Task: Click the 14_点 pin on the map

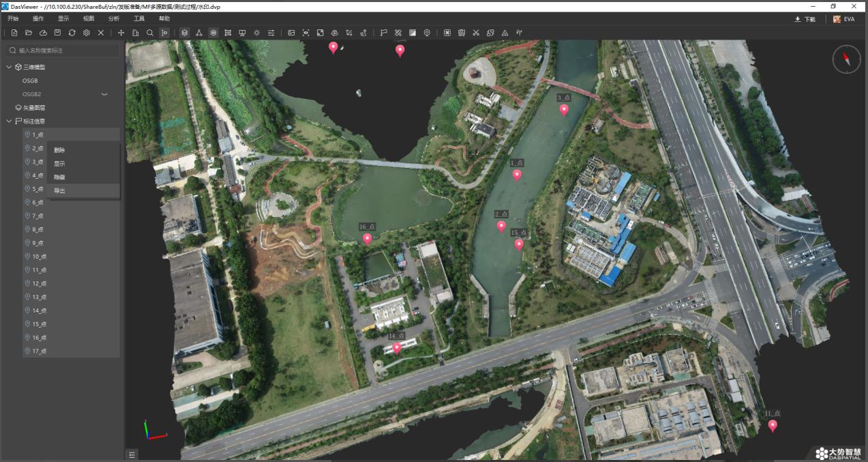Action: pos(397,348)
